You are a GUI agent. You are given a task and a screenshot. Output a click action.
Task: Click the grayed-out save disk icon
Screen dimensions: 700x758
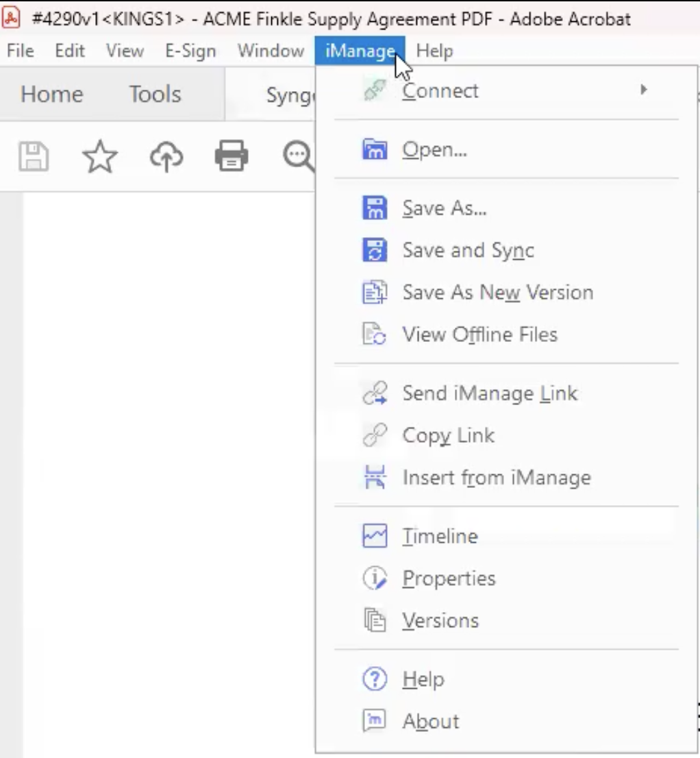pos(34,156)
